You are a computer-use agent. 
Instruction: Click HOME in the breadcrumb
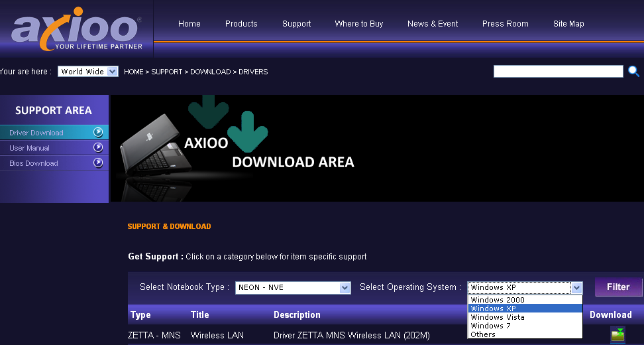(133, 72)
